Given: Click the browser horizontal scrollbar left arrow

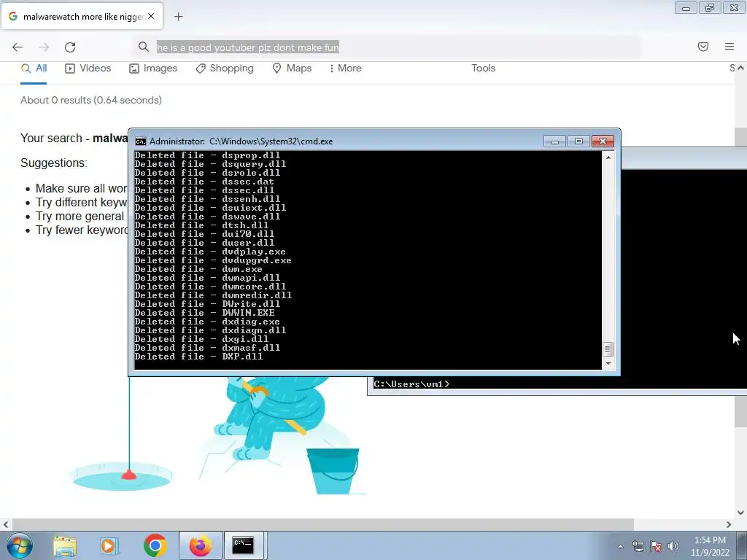Looking at the screenshot, I should (6, 524).
